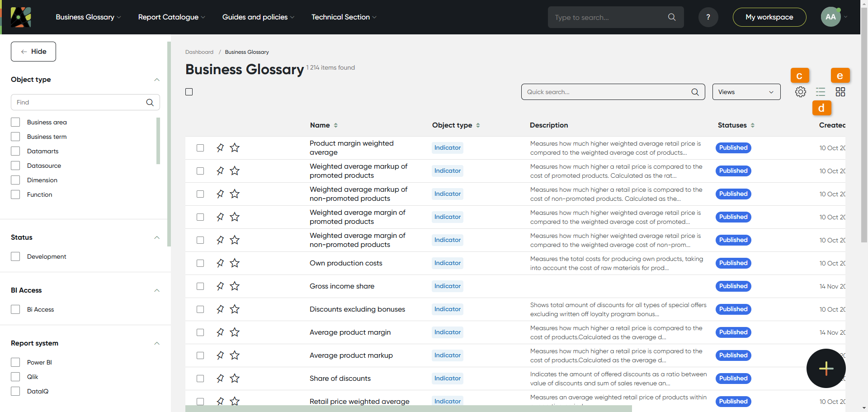Screen dimensions: 868x412
Task: Click the My workspace button
Action: coord(769,17)
